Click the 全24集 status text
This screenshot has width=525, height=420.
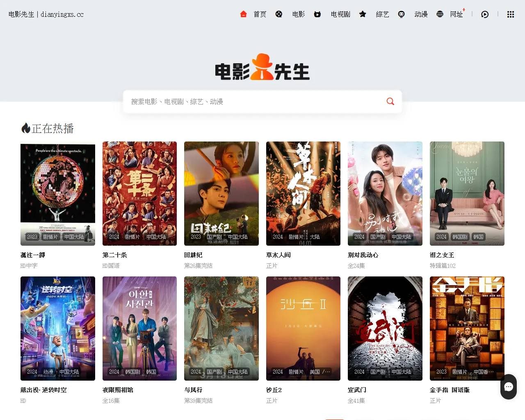[x=356, y=266]
